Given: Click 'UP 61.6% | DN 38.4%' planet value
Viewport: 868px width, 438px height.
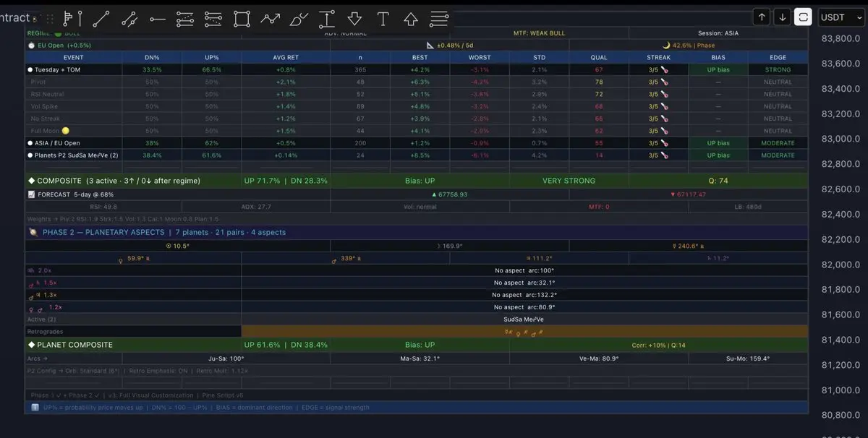Looking at the screenshot, I should click(x=286, y=345).
